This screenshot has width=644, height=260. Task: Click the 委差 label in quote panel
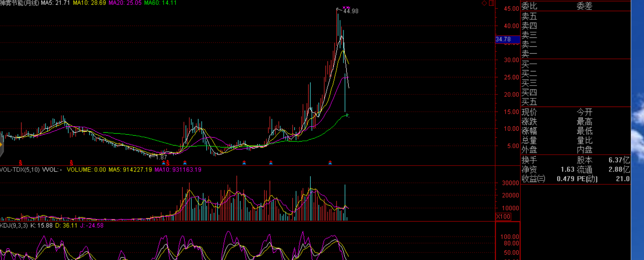585,6
